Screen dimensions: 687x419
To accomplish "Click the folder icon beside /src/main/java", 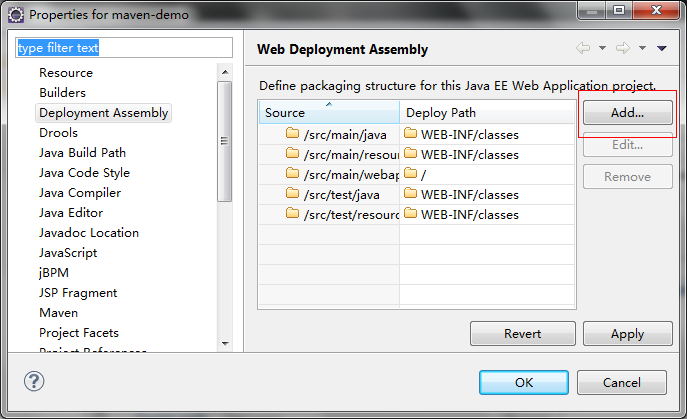I will pos(292,133).
